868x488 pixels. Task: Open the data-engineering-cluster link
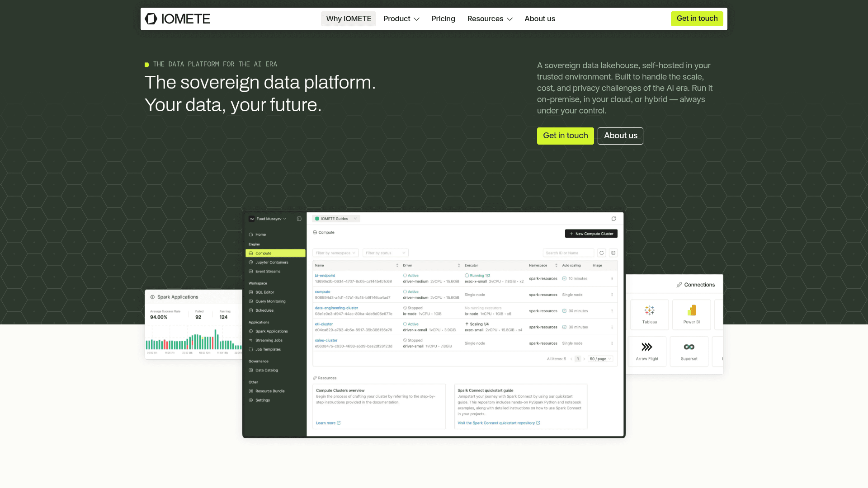pyautogui.click(x=336, y=308)
